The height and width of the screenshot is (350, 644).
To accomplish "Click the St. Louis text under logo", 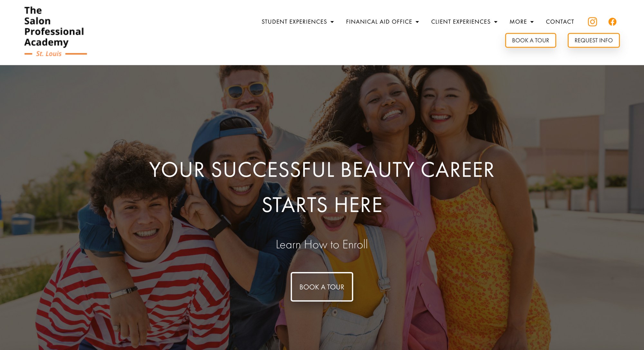I will pos(49,54).
